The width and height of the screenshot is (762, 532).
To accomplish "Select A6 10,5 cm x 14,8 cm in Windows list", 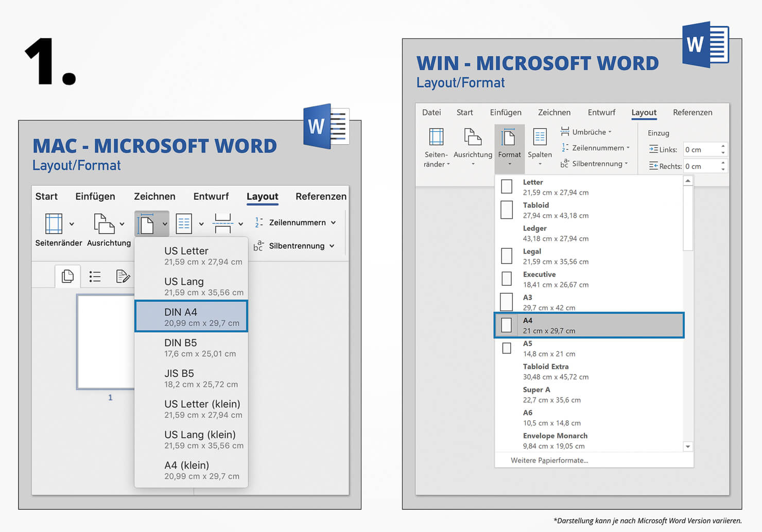I will click(x=589, y=418).
